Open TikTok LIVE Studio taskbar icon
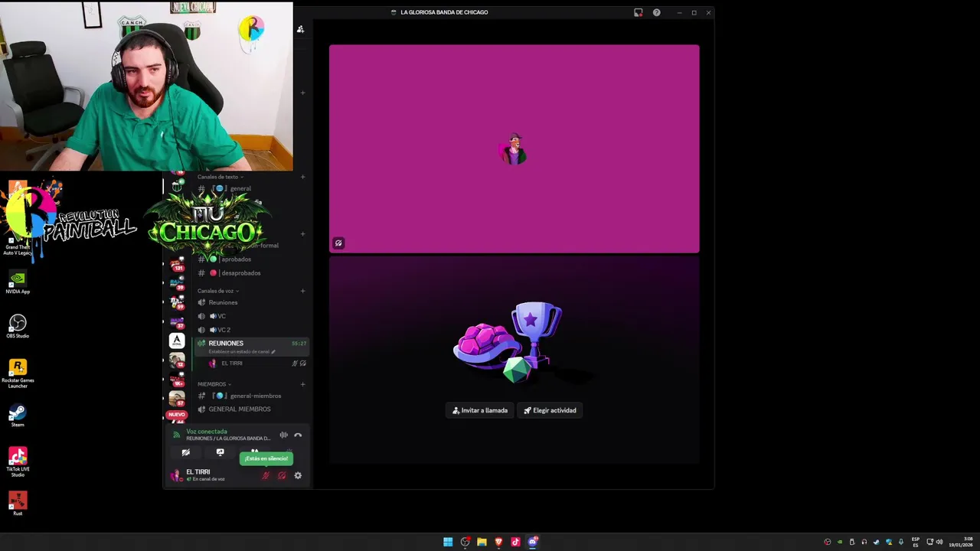The width and height of the screenshot is (980, 551). [515, 542]
